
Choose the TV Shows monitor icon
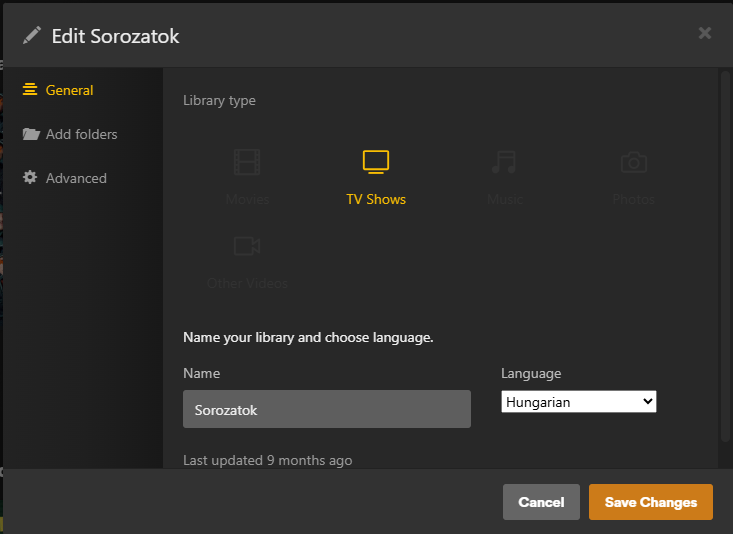pos(376,162)
